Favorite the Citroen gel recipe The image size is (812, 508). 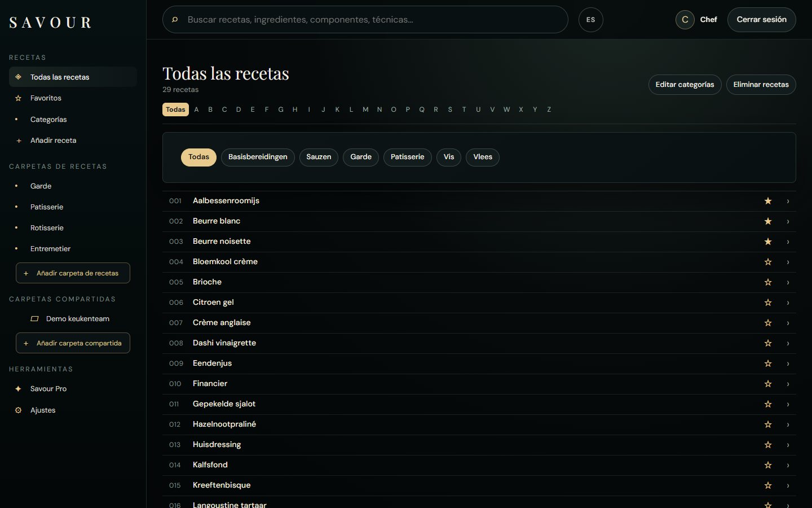tap(768, 303)
